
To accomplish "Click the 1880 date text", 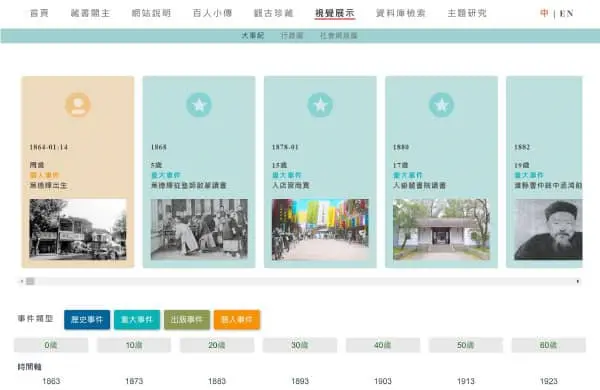I will (x=401, y=147).
